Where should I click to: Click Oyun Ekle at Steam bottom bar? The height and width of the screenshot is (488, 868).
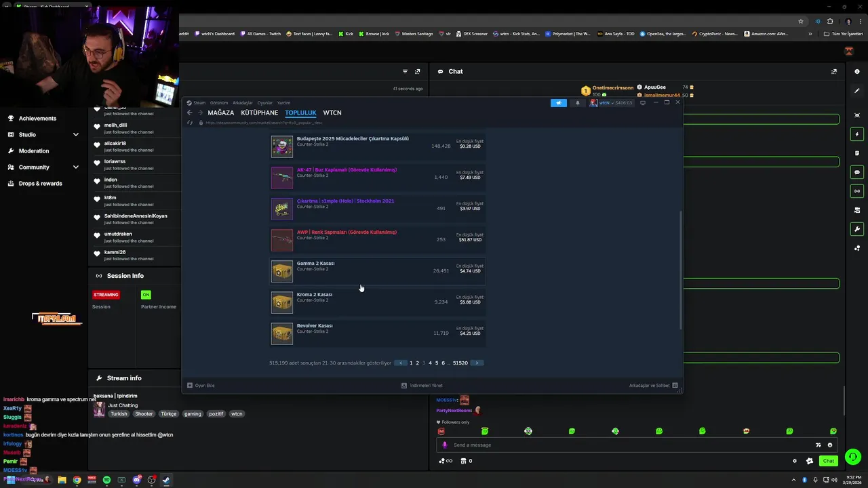(201, 386)
